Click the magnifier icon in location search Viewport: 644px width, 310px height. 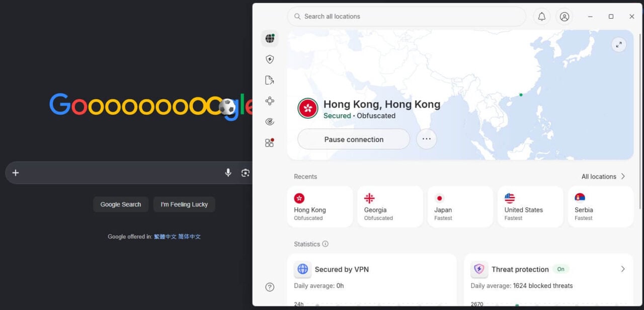coord(297,17)
